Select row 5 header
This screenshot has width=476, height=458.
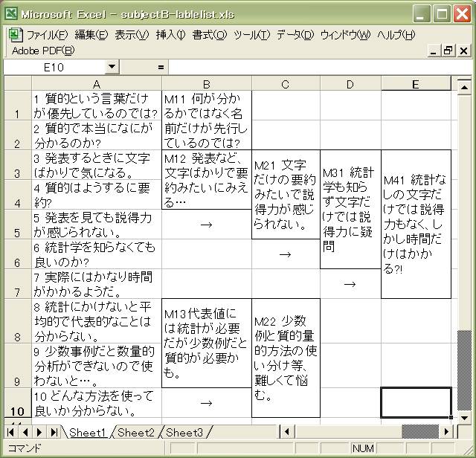coord(17,225)
